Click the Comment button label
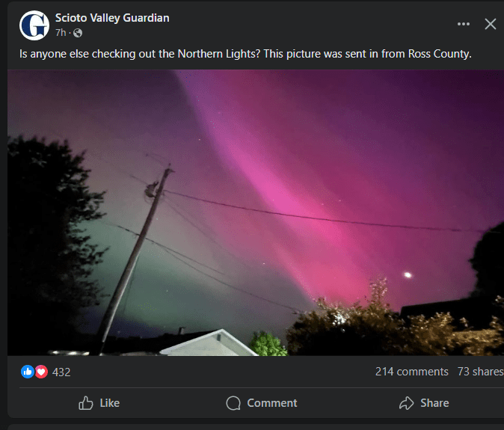 click(x=272, y=403)
